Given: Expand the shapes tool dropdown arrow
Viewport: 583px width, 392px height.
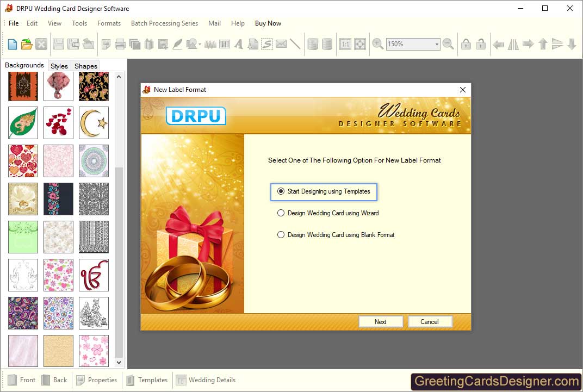Looking at the screenshot, I should click(200, 45).
